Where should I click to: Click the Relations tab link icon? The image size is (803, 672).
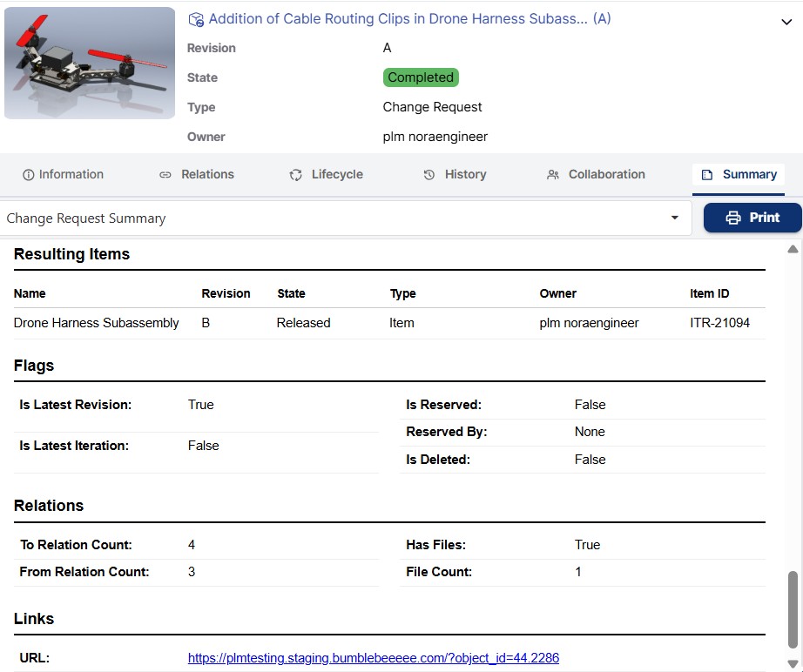[x=165, y=175]
